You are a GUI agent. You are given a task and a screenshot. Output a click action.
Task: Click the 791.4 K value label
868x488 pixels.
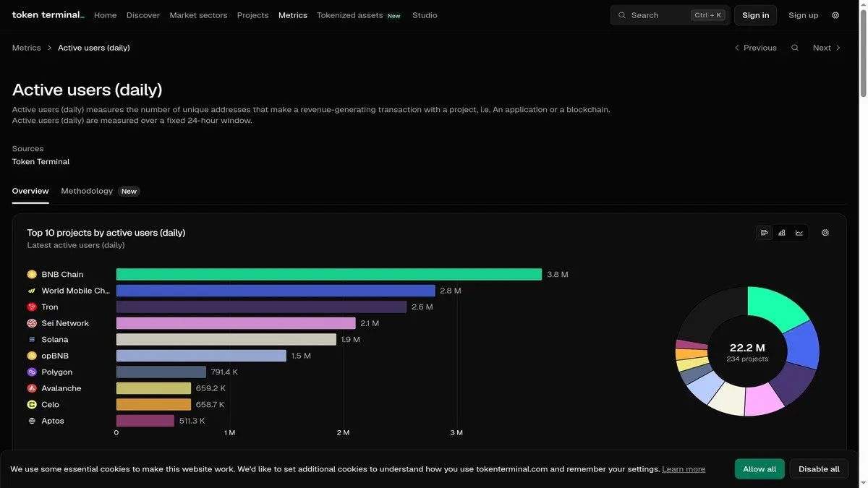pyautogui.click(x=224, y=372)
